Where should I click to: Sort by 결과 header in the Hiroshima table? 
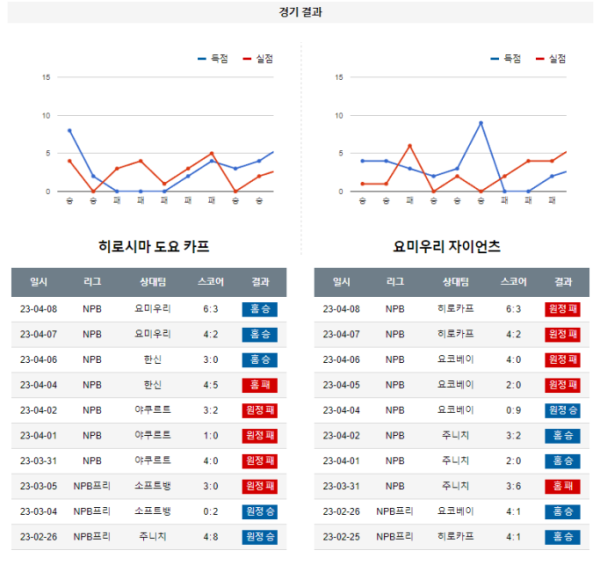point(260,282)
